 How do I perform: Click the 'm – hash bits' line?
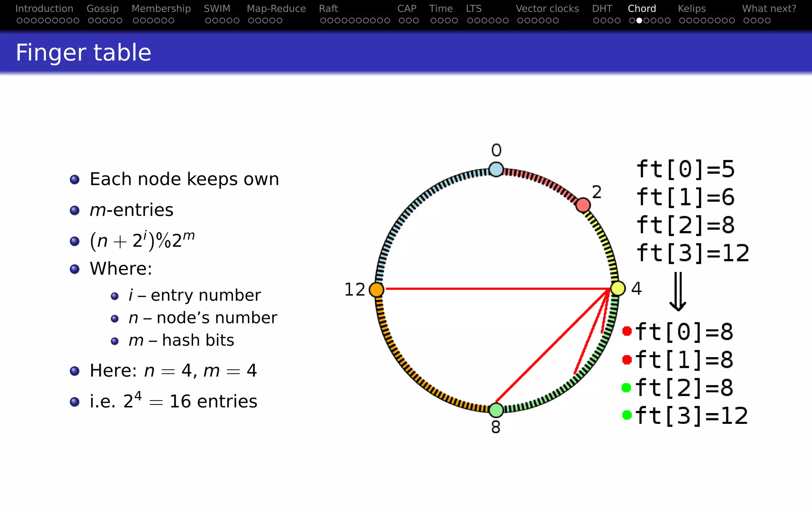tap(181, 341)
